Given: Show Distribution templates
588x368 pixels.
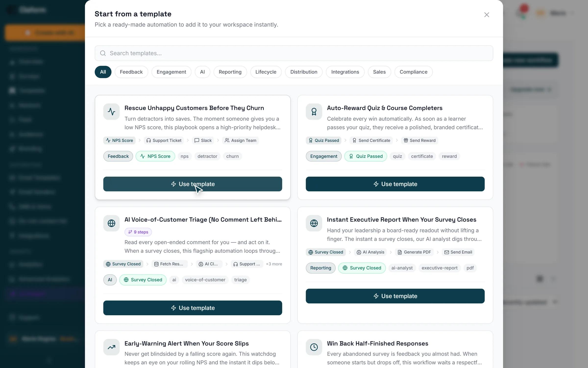Looking at the screenshot, I should [304, 72].
